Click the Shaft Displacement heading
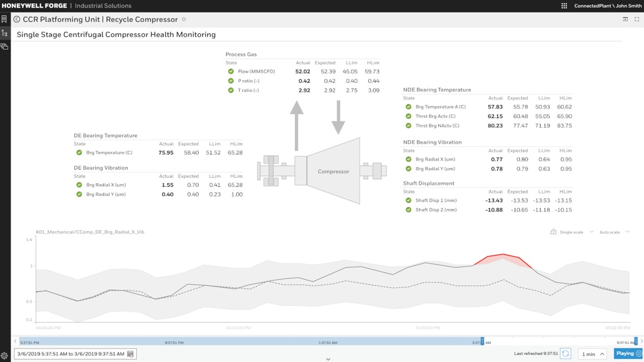This screenshot has height=362, width=644. [429, 184]
